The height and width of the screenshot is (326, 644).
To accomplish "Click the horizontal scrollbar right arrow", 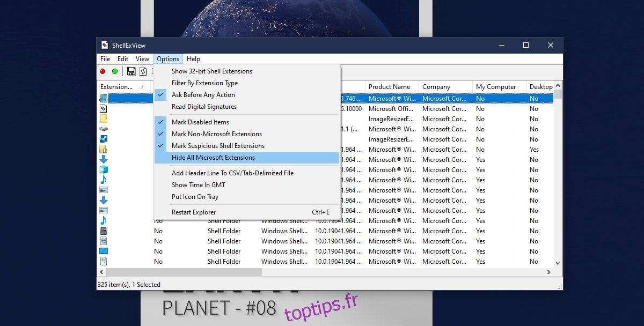I will (549, 272).
